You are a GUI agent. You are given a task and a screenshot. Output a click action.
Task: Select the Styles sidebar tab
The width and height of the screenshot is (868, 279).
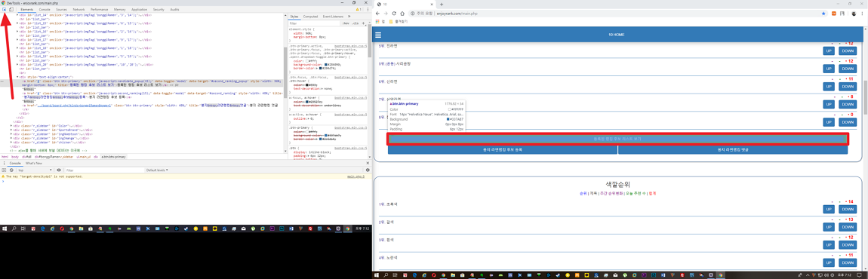tap(294, 17)
